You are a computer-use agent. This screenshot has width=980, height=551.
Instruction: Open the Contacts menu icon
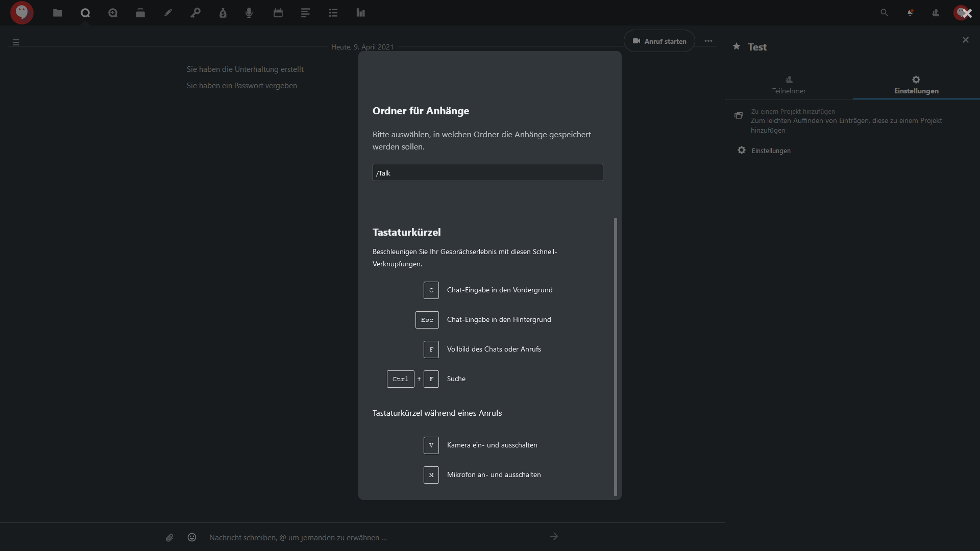click(x=936, y=13)
